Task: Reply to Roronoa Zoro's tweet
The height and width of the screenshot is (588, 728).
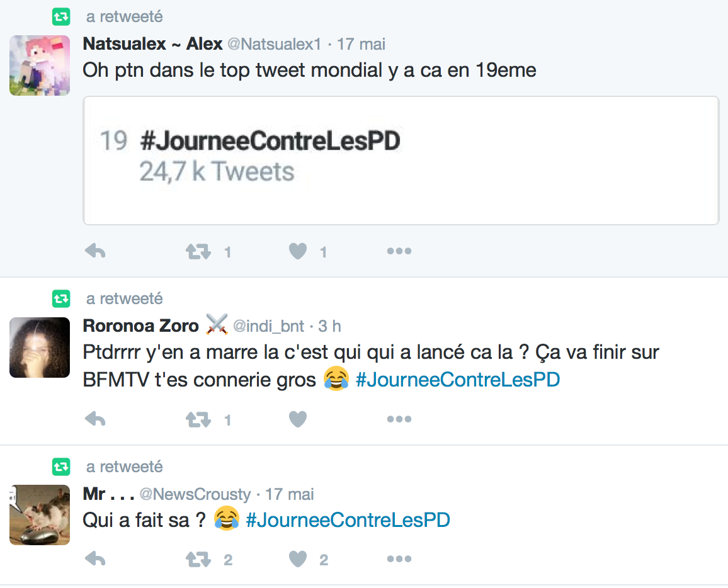Action: tap(95, 419)
